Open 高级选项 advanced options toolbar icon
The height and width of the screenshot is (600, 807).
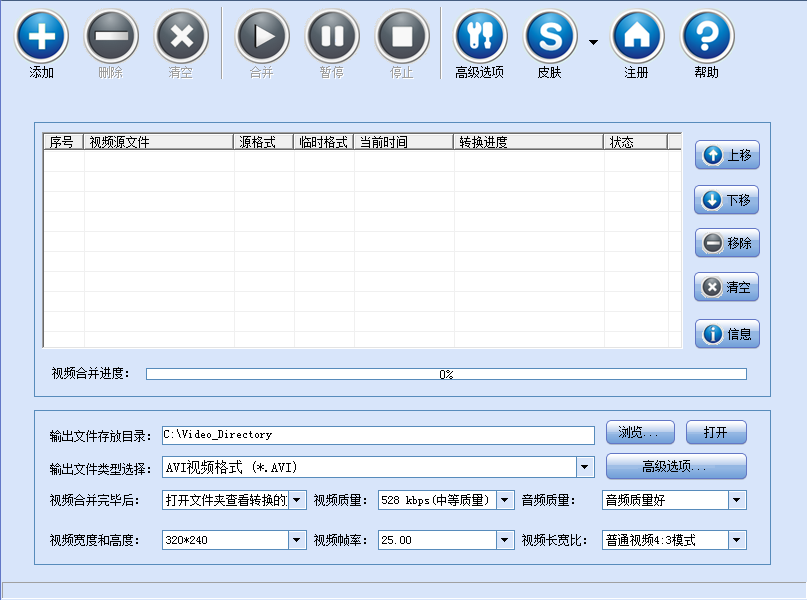tap(480, 36)
